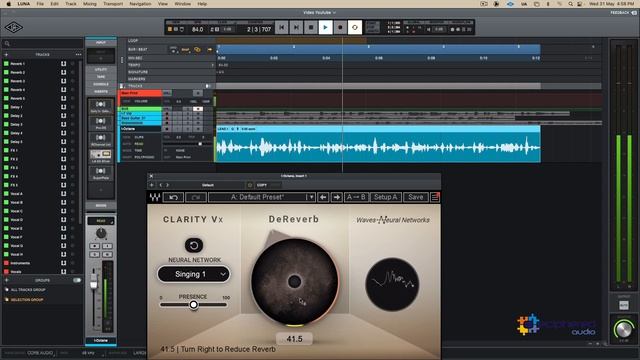Click the large DeReverb main knob
Viewport: 640px width, 360px height.
click(x=294, y=282)
